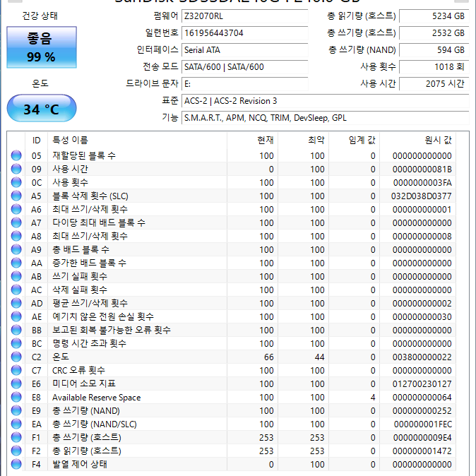Screen dimensions: 476x476
Task: Click the status orb for row 09
Action: click(x=16, y=169)
